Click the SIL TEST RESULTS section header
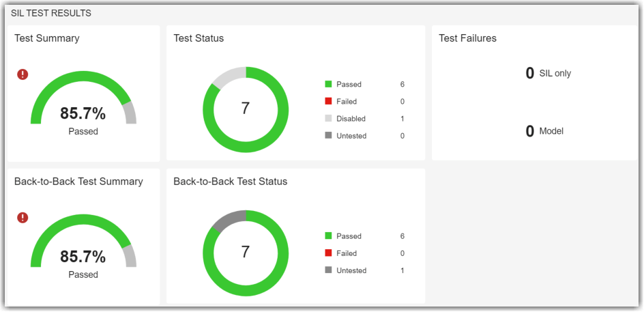Image resolution: width=644 pixels, height=312 pixels. [x=51, y=13]
